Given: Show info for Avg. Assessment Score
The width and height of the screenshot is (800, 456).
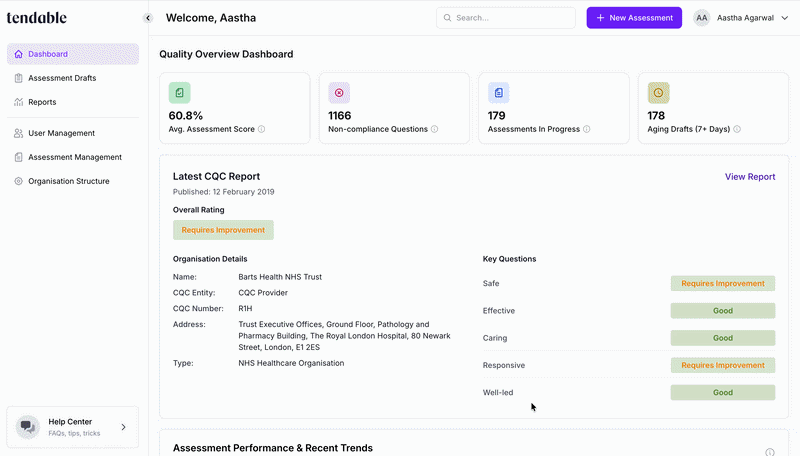Looking at the screenshot, I should pos(262,129).
